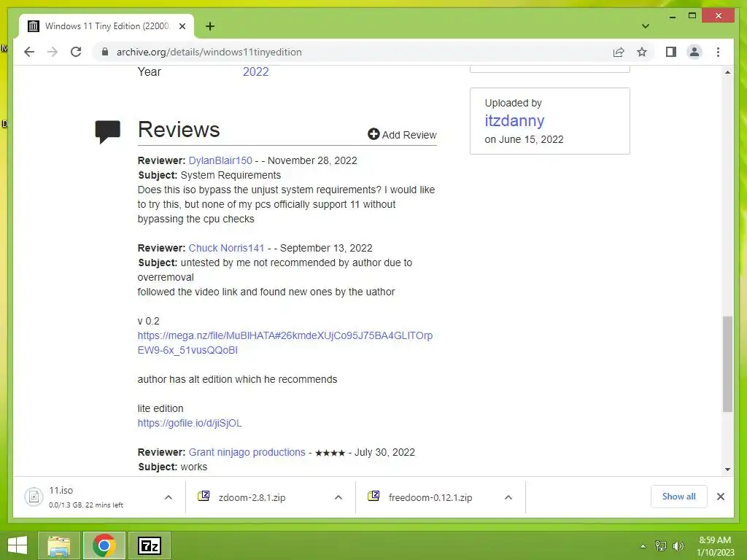This screenshot has height=560, width=747.
Task: Click the 'Subject: works' line
Action: [173, 467]
